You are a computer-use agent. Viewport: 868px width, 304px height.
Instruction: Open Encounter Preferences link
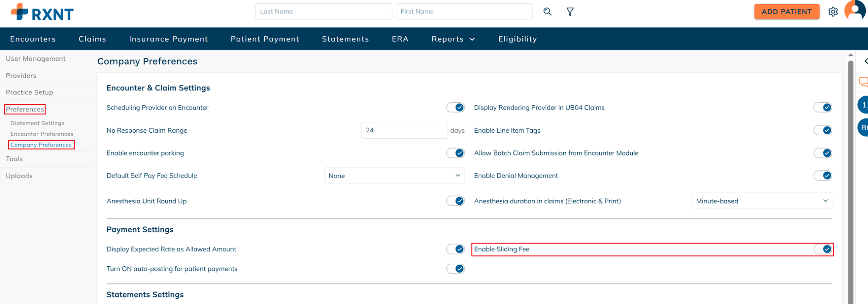(x=42, y=134)
